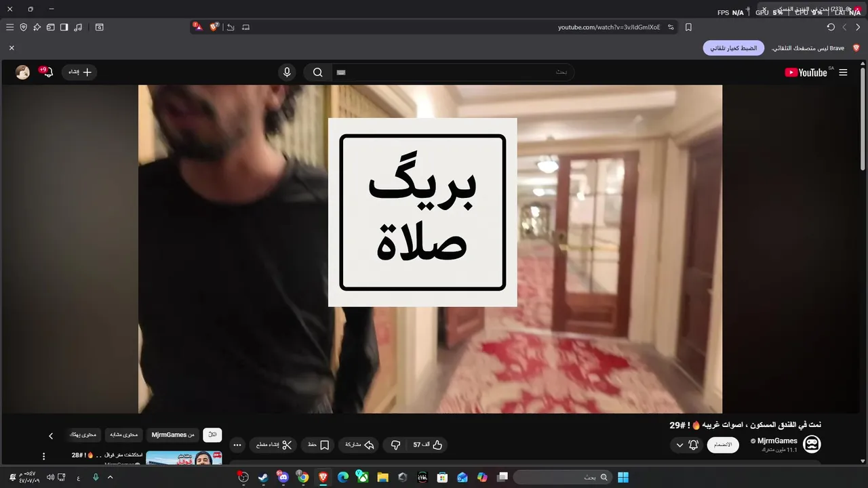Open site settings tune icon beside URL
The width and height of the screenshot is (868, 488).
671,27
